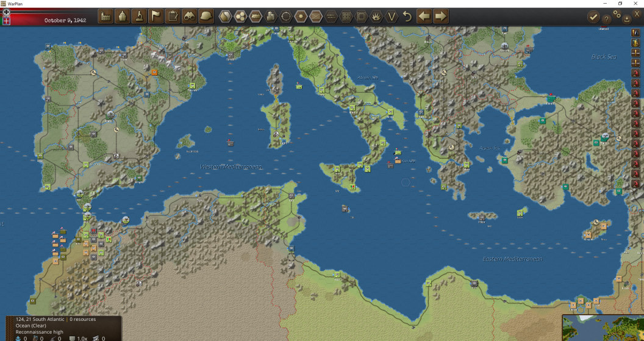The image size is (644, 341).
Task: Click the anchor icon in info panel
Action: [x=18, y=339]
